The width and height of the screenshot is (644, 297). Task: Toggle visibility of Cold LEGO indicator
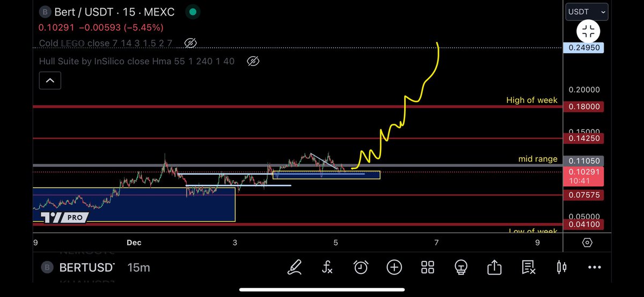coord(190,43)
